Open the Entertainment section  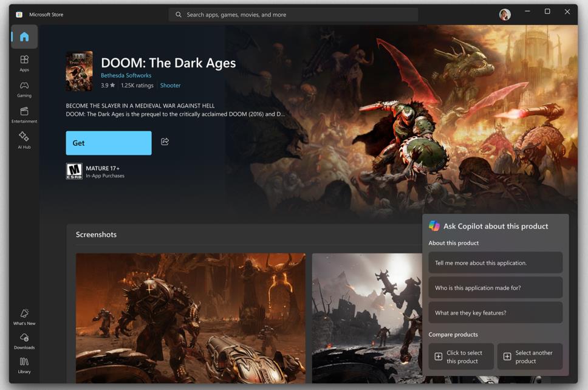point(24,115)
